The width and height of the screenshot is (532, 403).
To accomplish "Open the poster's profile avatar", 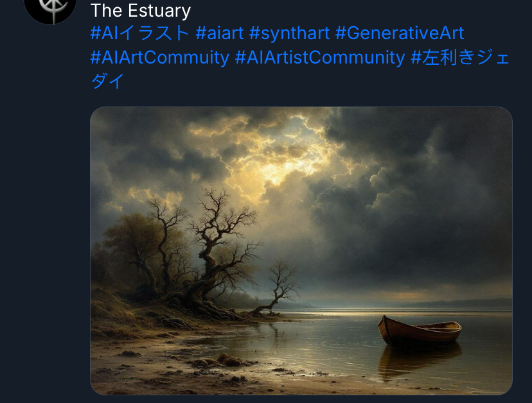I will tap(50, 10).
